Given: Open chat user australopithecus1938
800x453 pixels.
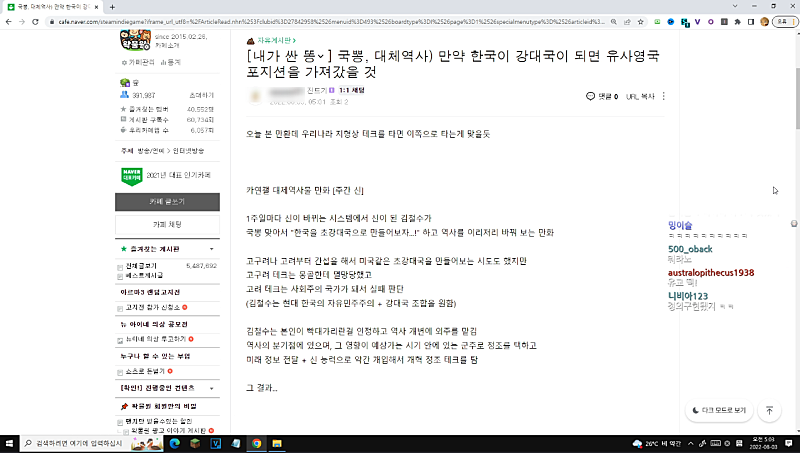Looking at the screenshot, I should point(711,273).
